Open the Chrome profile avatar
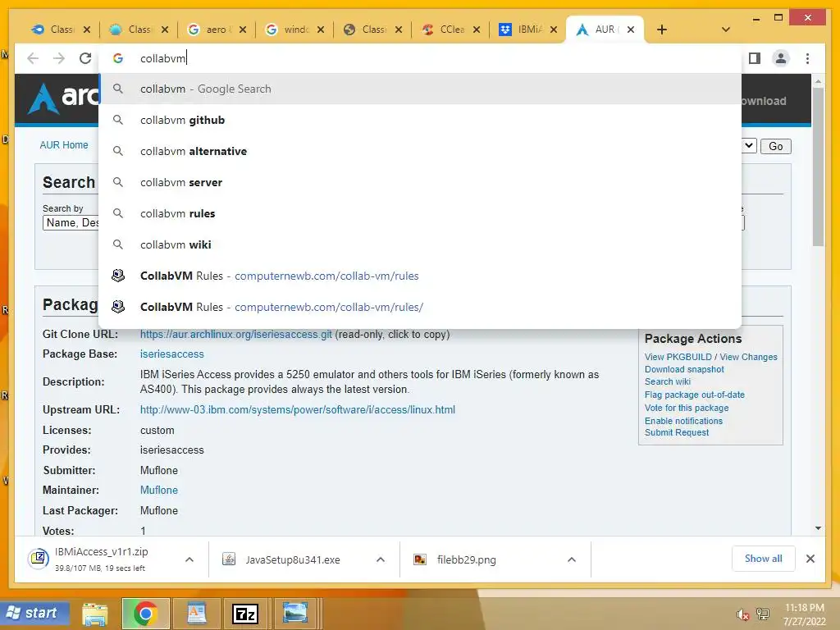This screenshot has width=840, height=630. coord(781,58)
